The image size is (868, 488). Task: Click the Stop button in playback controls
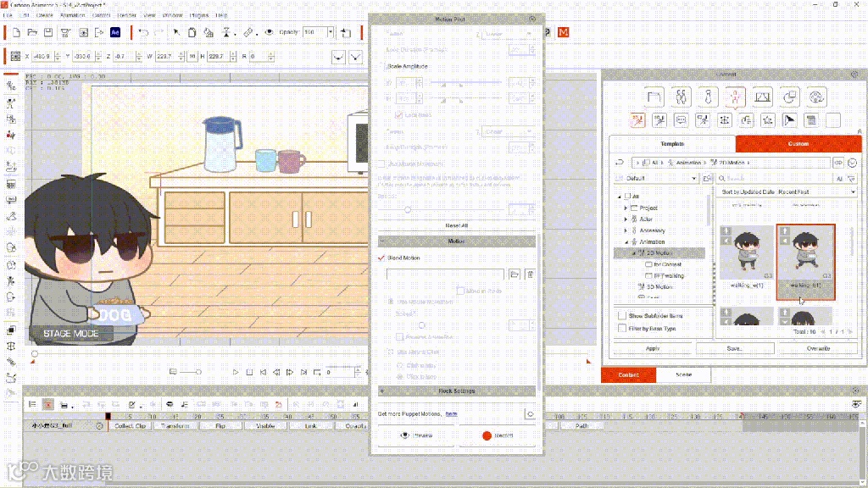[x=250, y=373]
